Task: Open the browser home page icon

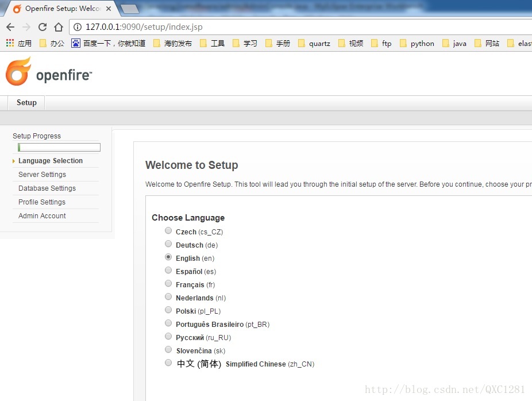Action: 59,27
